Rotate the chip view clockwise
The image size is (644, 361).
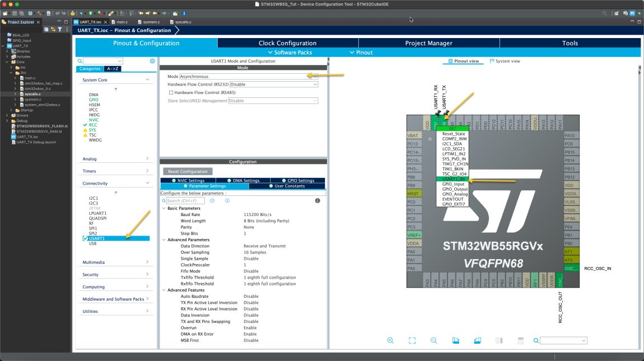click(x=456, y=340)
